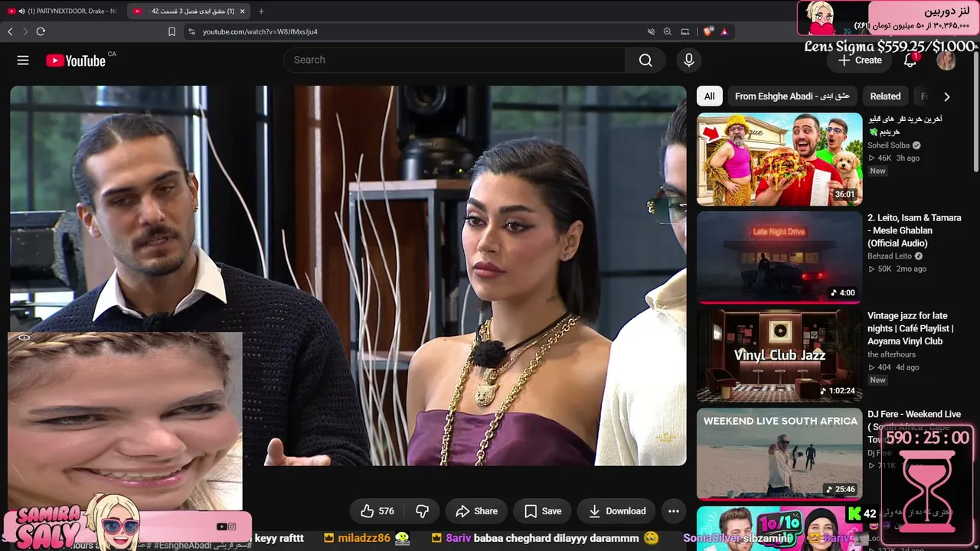Visit the afterhours channel
Viewport: 980px width, 551px height.
pos(891,354)
